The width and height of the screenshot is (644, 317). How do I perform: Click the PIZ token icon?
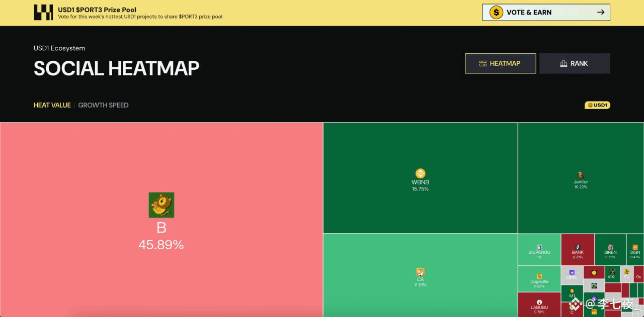(627, 272)
